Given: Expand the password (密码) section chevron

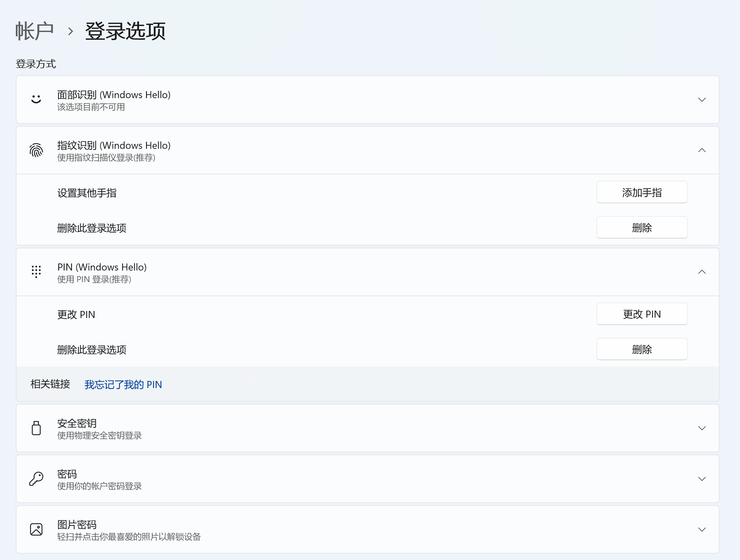Looking at the screenshot, I should (x=702, y=479).
